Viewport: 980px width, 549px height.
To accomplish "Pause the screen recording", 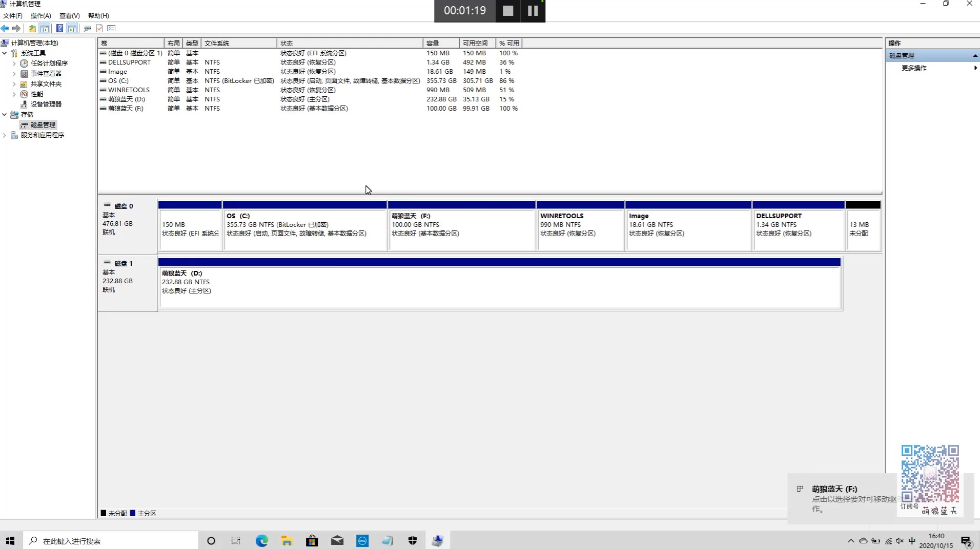I will 533,11.
